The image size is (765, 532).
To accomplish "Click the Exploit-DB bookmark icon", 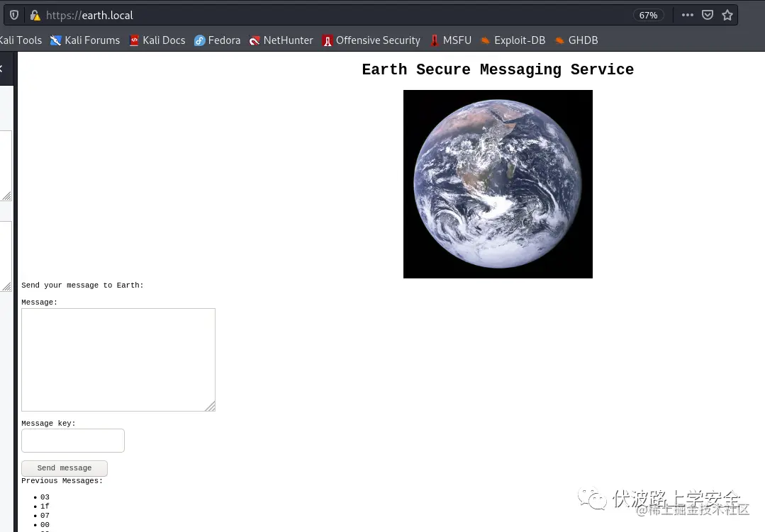I will (485, 40).
